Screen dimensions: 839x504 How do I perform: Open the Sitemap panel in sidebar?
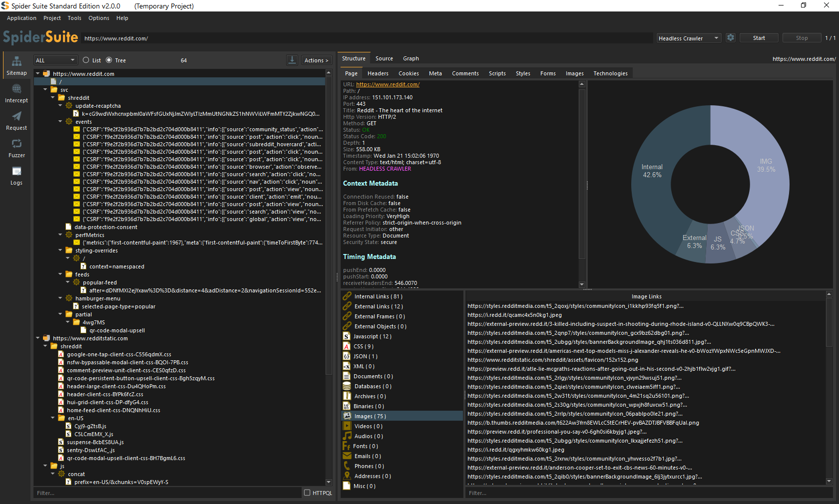pos(16,65)
